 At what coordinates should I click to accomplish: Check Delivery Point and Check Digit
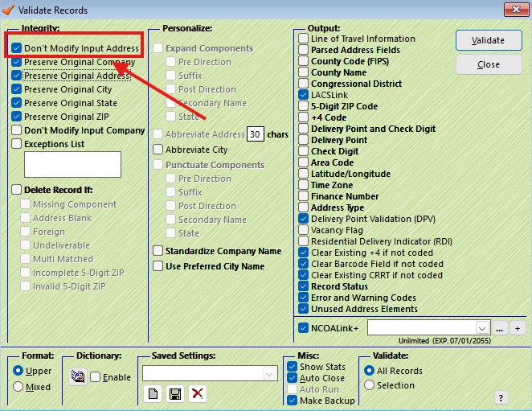(303, 129)
